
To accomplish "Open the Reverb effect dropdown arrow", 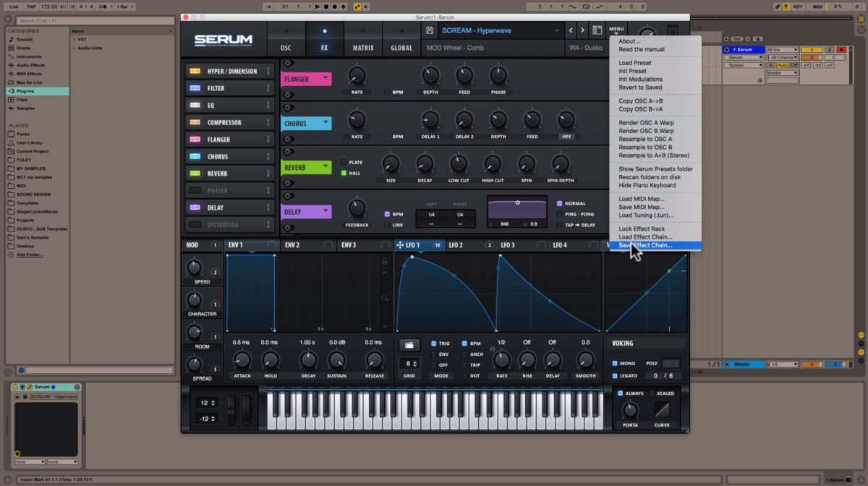I will pyautogui.click(x=325, y=166).
